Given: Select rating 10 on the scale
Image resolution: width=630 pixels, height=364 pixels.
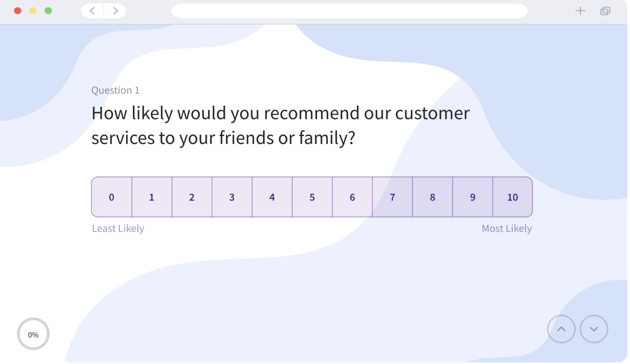Looking at the screenshot, I should (x=512, y=197).
